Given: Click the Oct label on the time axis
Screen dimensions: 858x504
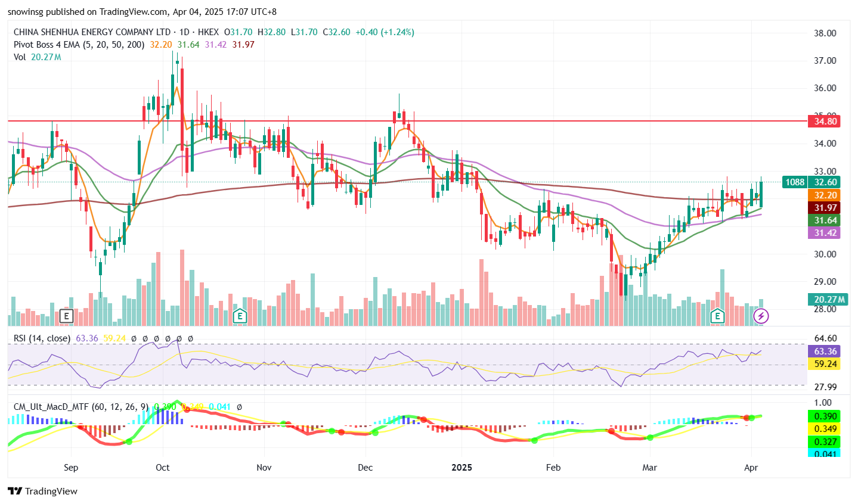Looking at the screenshot, I should click(x=163, y=468).
